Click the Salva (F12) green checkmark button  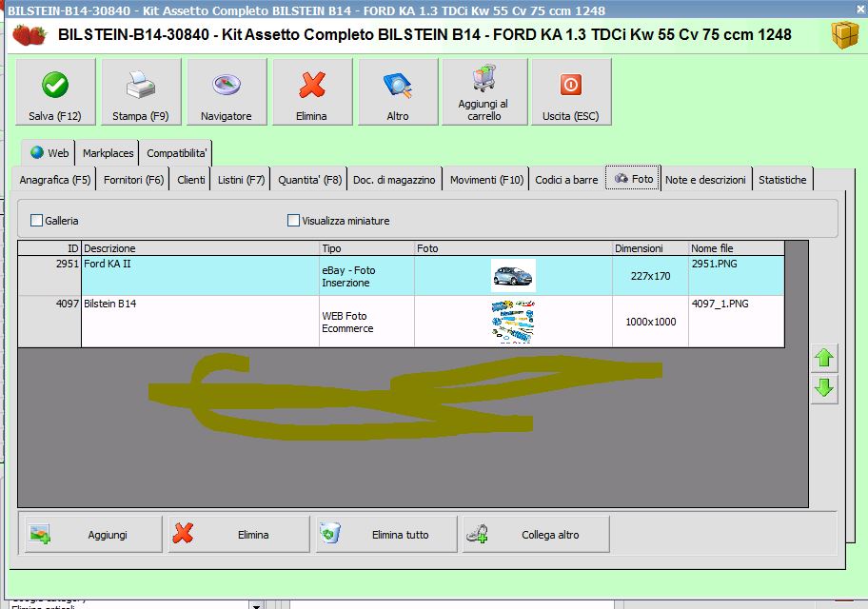(x=55, y=92)
